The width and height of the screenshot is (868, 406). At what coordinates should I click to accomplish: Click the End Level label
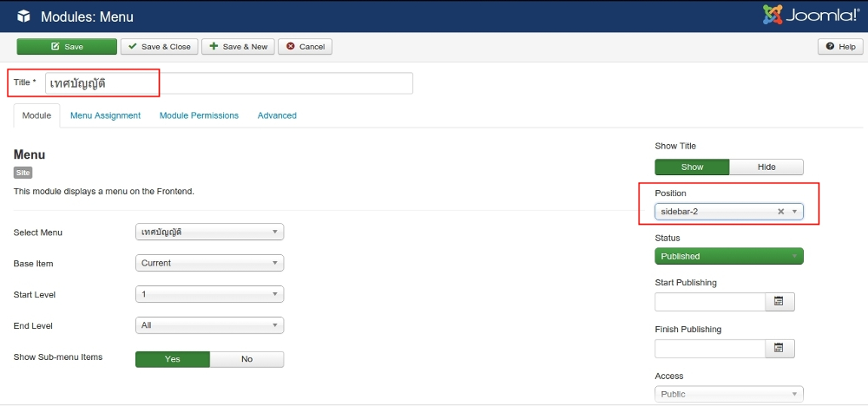(x=33, y=326)
